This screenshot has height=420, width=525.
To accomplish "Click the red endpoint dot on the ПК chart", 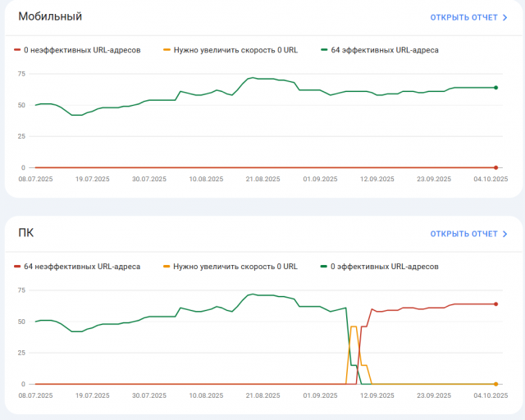I will pos(495,304).
